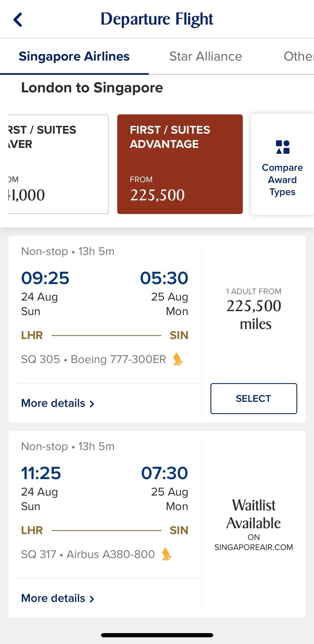The image size is (314, 644).
Task: Click the Compare Award Types shapes icon
Action: click(282, 147)
